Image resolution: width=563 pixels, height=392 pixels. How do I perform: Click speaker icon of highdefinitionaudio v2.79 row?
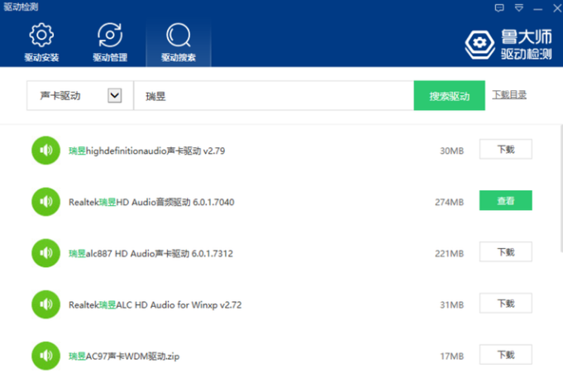click(46, 151)
